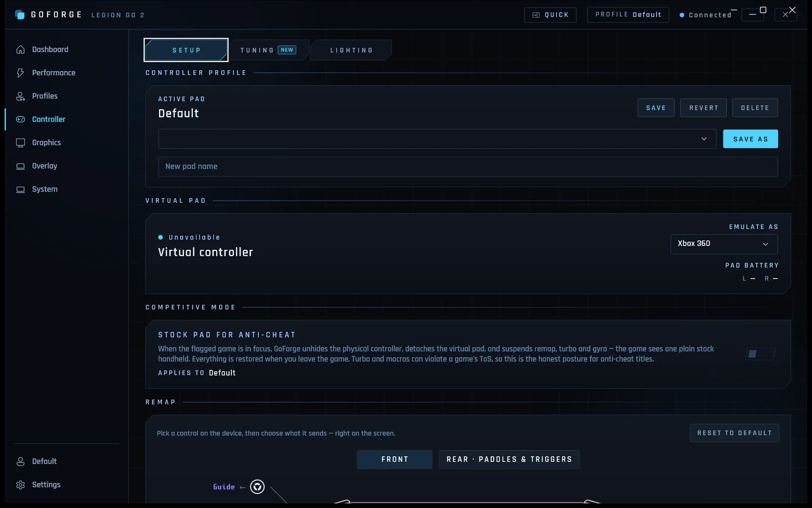812x508 pixels.
Task: Click RESET TO DEFAULT in Remap
Action: coord(734,433)
